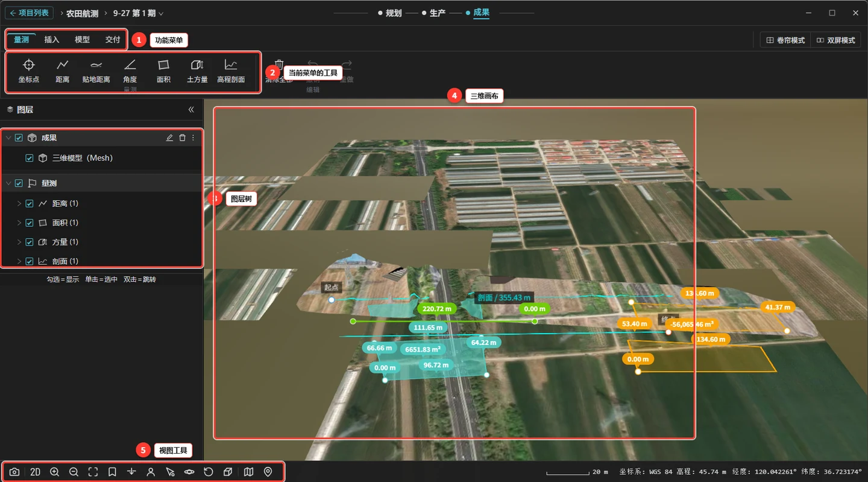This screenshot has width=868, height=482.
Task: Select the 坐标点 coordinate point tool
Action: click(28, 71)
